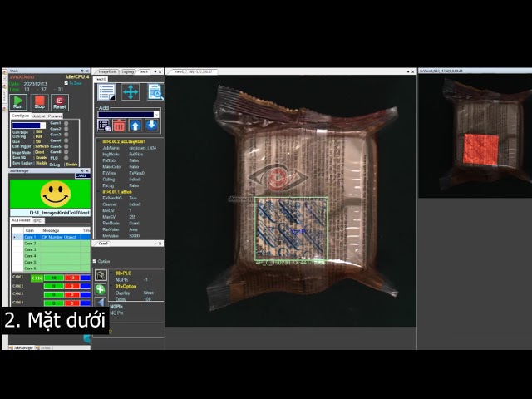Switch to the ImageTools tab

coord(107,72)
